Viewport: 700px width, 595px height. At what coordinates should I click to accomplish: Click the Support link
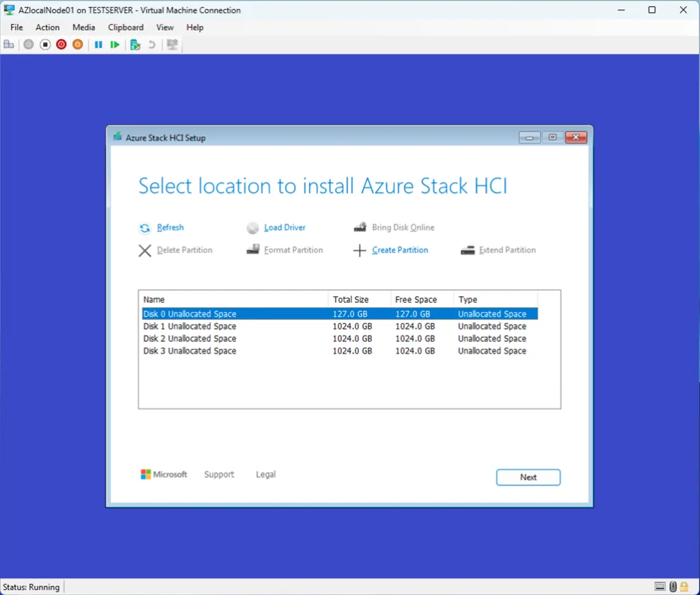219,475
